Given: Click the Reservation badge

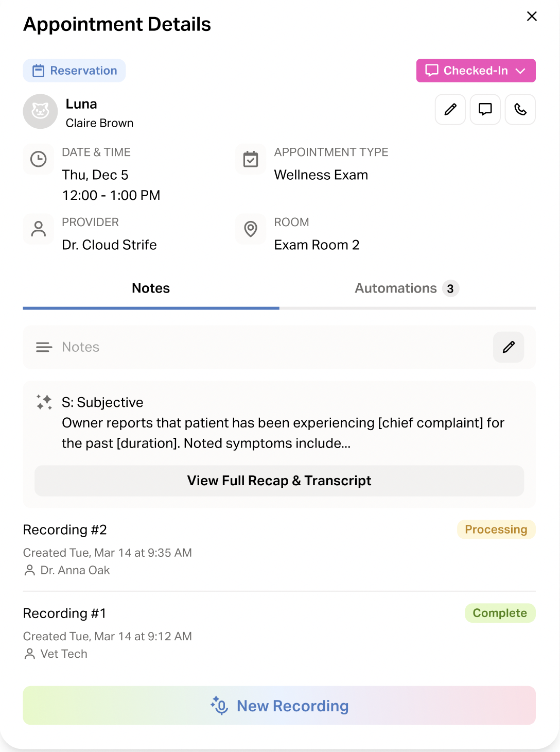Looking at the screenshot, I should (75, 71).
